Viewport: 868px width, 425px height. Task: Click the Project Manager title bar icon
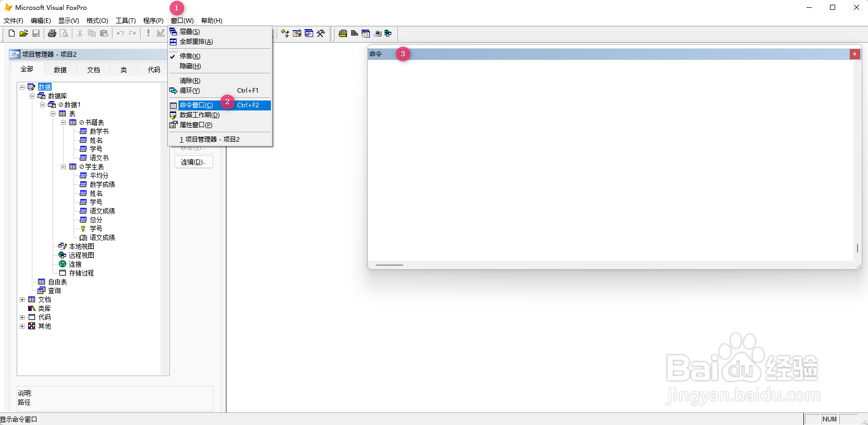pyautogui.click(x=15, y=54)
